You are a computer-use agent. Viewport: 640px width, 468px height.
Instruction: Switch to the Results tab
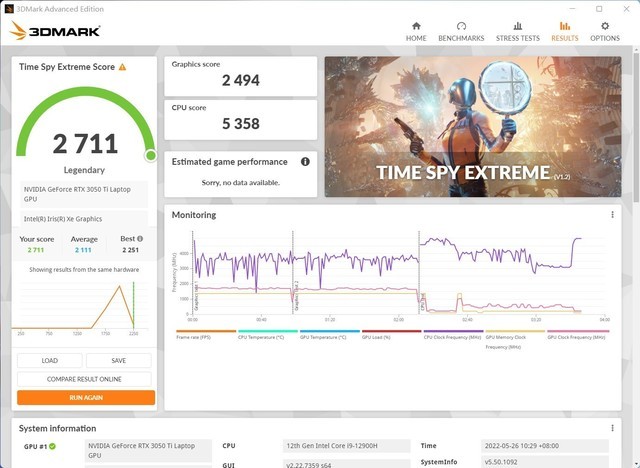pyautogui.click(x=564, y=30)
